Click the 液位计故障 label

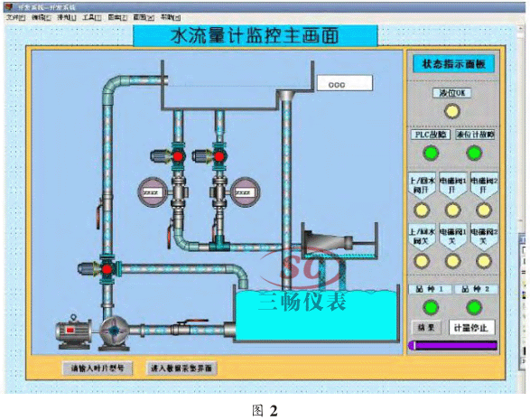[475, 135]
